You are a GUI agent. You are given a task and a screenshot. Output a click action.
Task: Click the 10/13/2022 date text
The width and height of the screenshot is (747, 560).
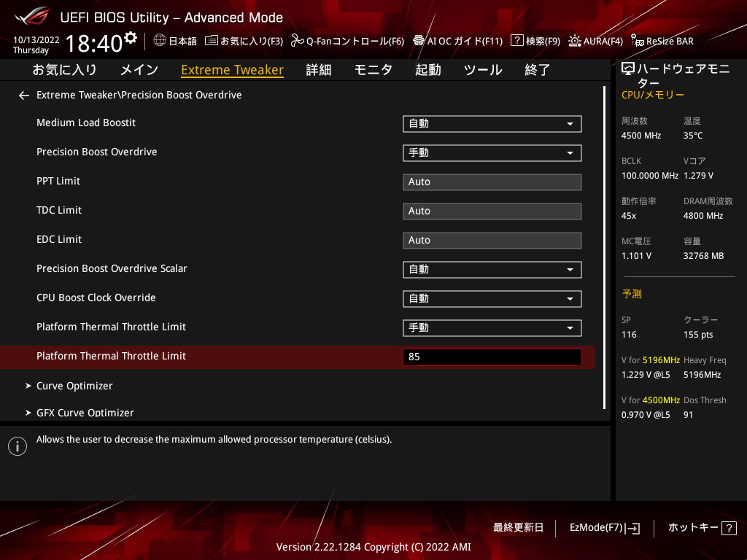pyautogui.click(x=36, y=40)
